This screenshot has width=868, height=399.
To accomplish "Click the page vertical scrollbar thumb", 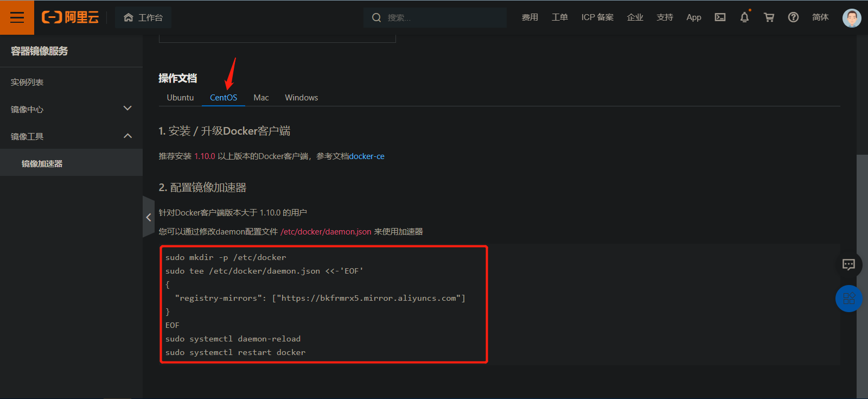I will coord(862,277).
